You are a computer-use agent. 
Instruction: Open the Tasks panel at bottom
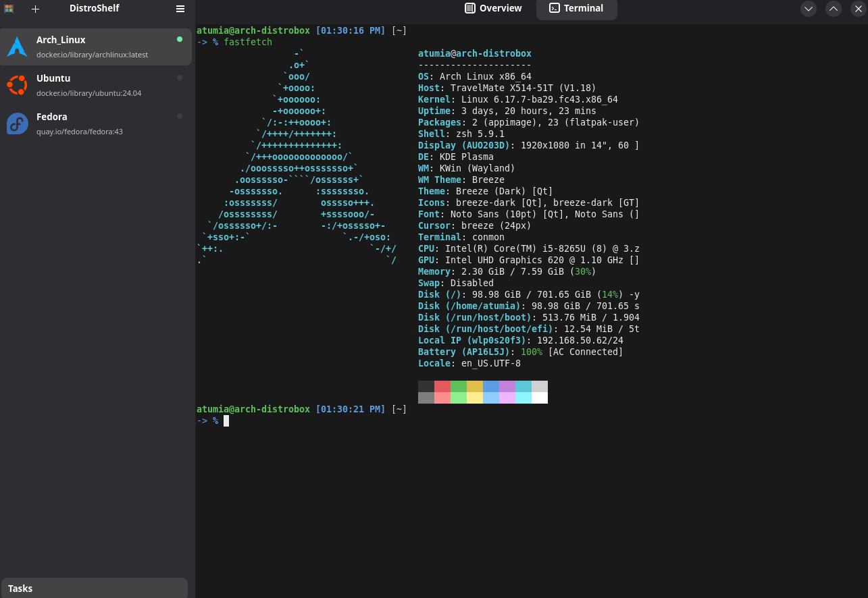(95, 588)
